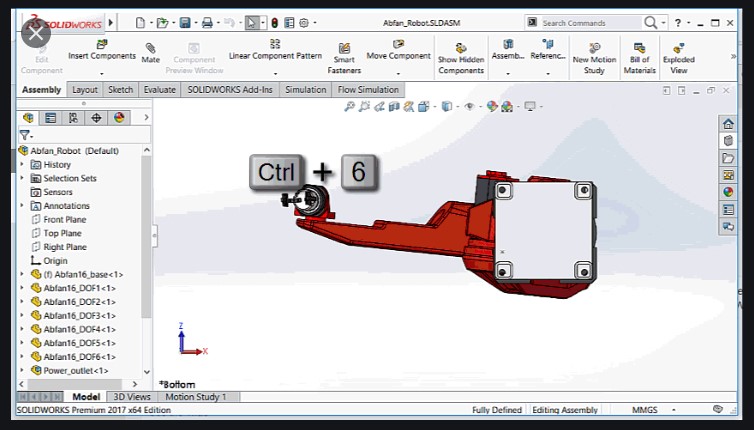Switch to Flow Simulation tab
This screenshot has width=754, height=430.
[368, 90]
